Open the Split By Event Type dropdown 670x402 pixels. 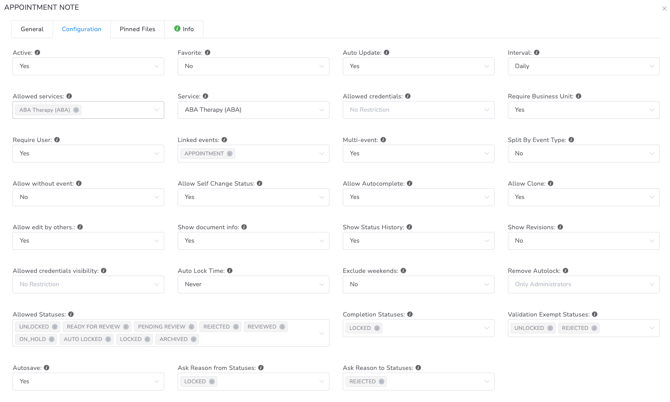[x=583, y=153]
